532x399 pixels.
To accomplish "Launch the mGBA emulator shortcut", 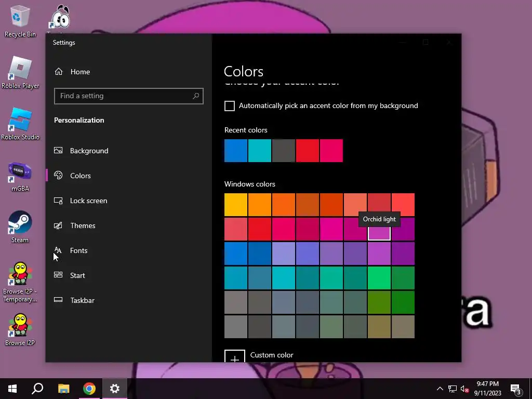I will pos(20,177).
